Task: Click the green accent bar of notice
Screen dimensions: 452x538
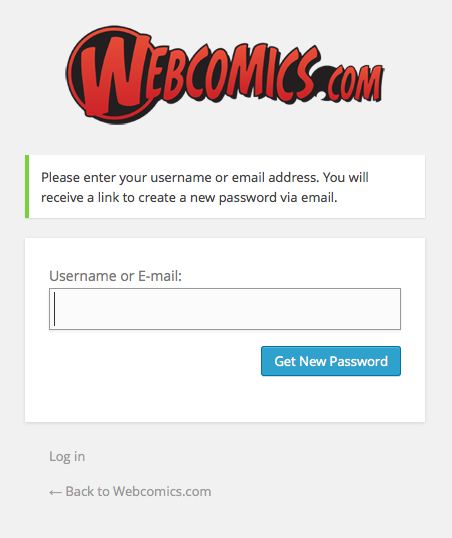Action: (x=27, y=186)
